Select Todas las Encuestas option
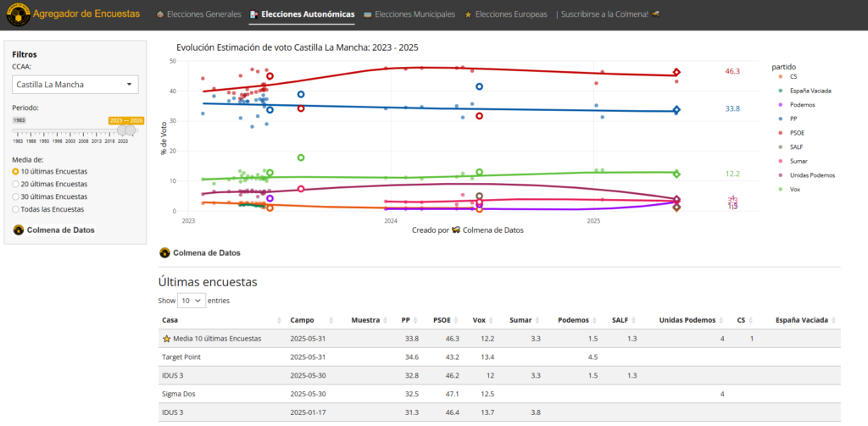This screenshot has height=426, width=868. point(16,208)
